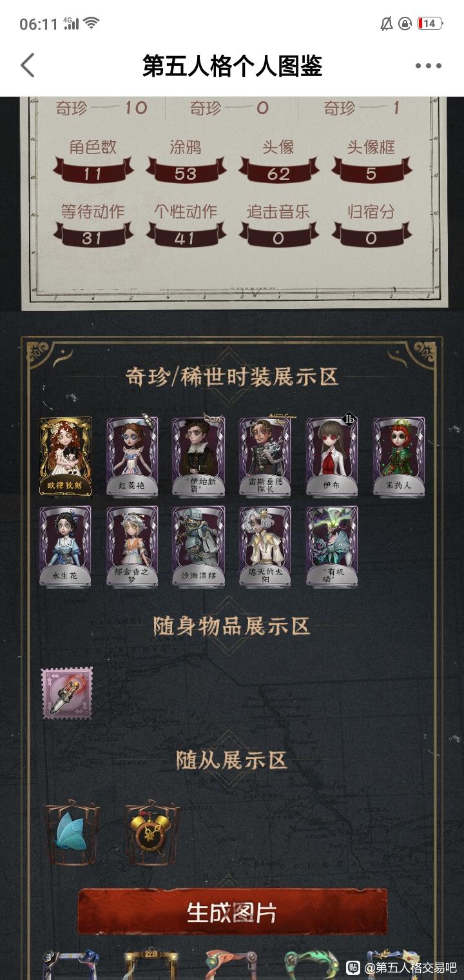Click the muted notification bell status icon

tap(387, 24)
